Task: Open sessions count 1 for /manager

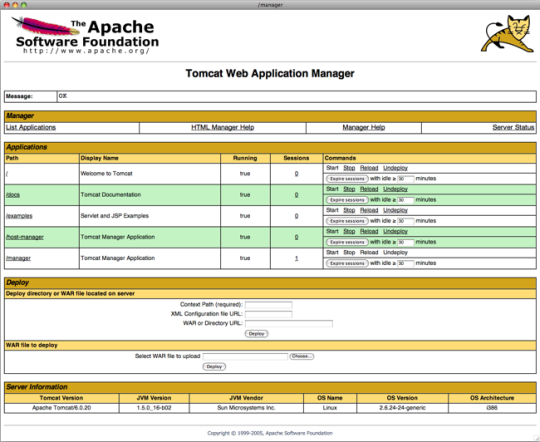Action: [x=296, y=258]
